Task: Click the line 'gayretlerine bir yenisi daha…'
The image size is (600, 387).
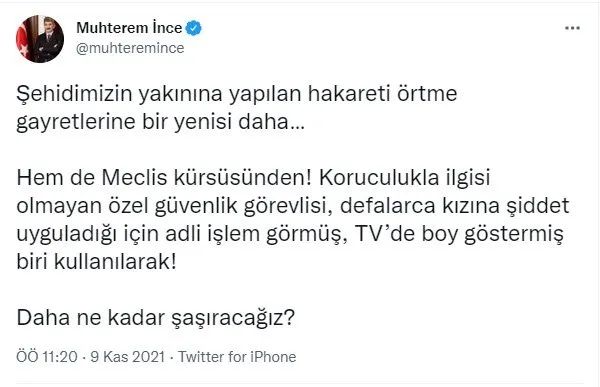Action: (160, 122)
